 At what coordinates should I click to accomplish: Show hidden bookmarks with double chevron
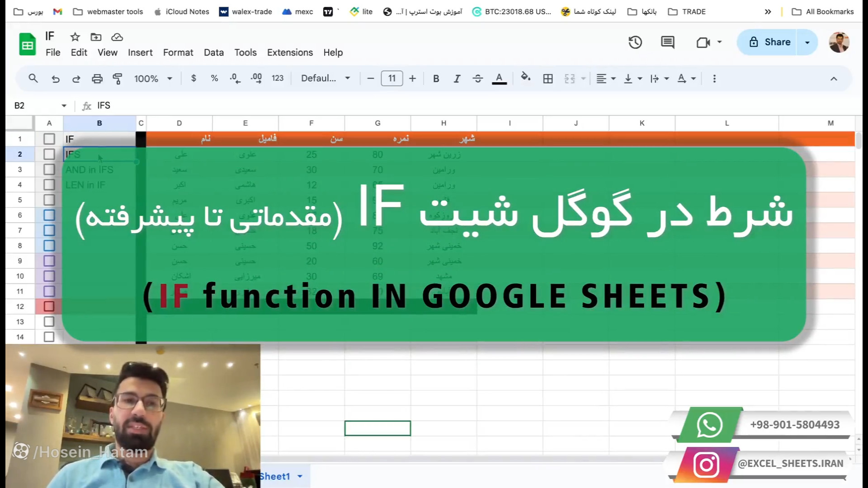(768, 12)
